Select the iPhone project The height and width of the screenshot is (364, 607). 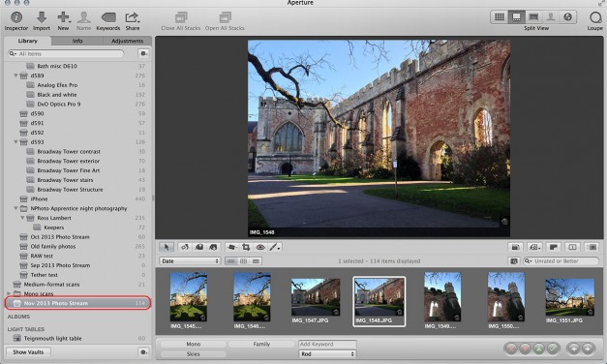point(39,199)
